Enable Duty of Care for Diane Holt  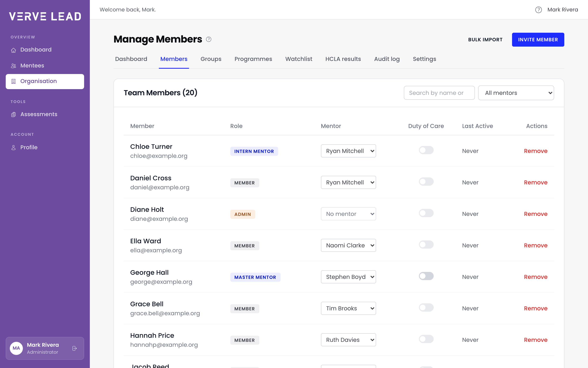(x=426, y=213)
